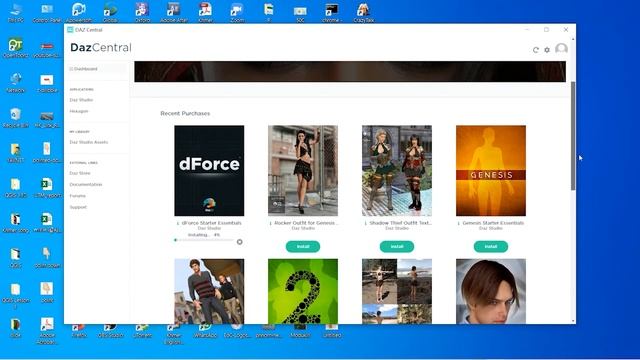This screenshot has height=360, width=640.
Task: Open the green Genesis 2 thumbnail
Action: 303,291
